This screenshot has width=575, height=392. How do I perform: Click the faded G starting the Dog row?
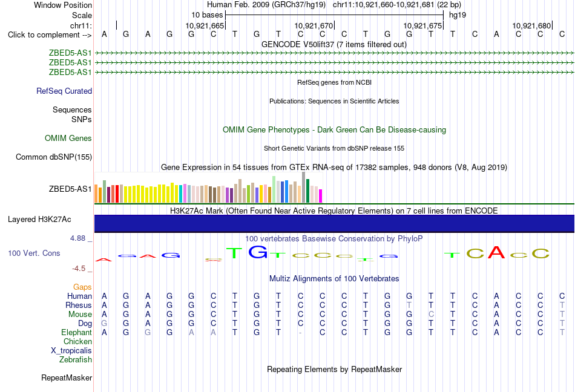(104, 323)
